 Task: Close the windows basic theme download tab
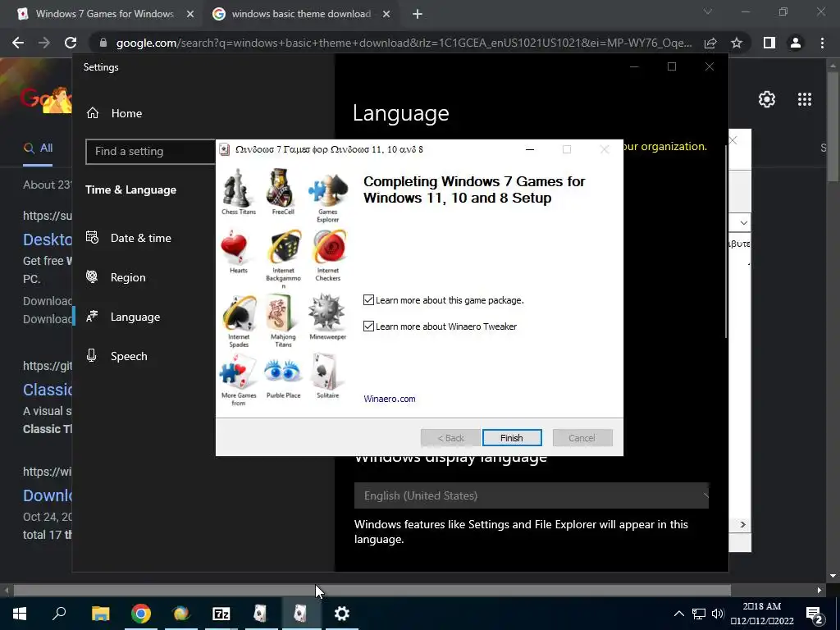tap(386, 14)
